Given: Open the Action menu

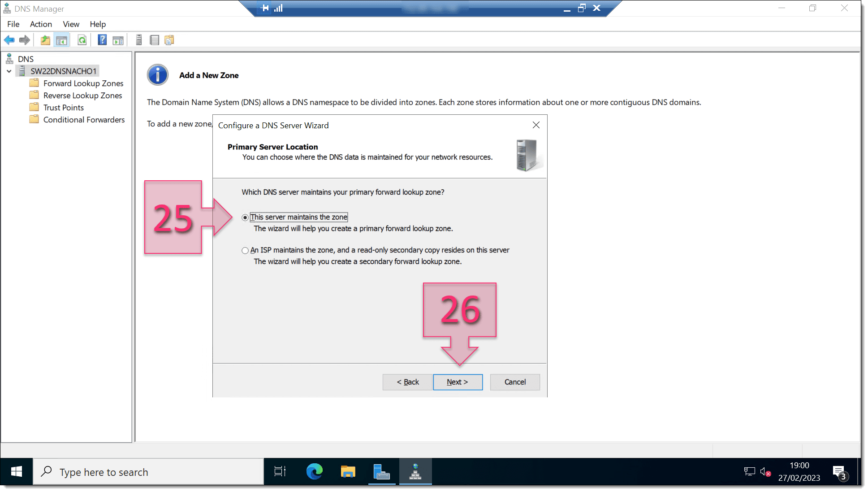Looking at the screenshot, I should click(40, 24).
